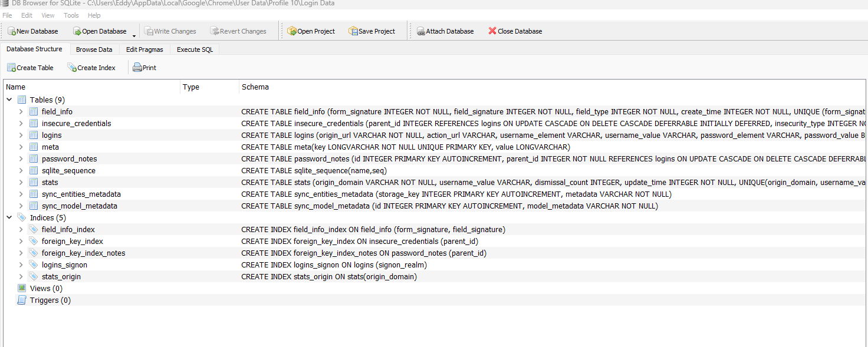Click the Attach Database toolbar button

[445, 31]
